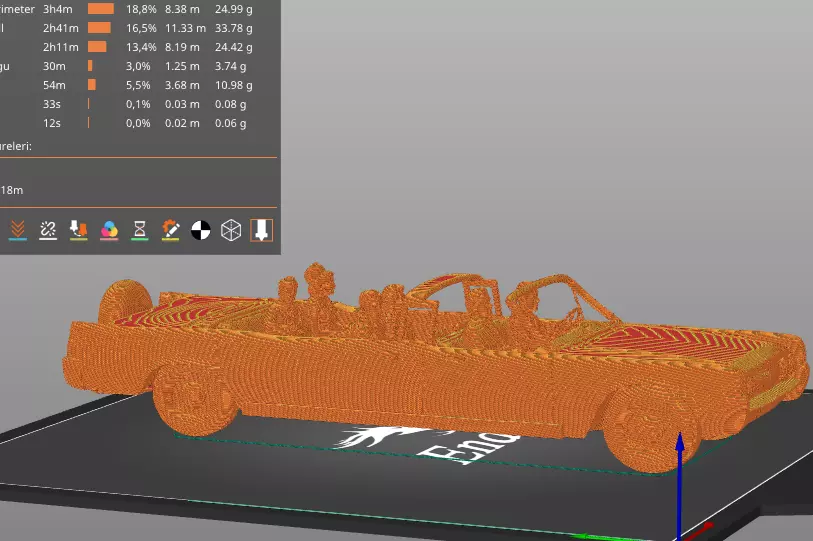Click the 0.08 g weight value
This screenshot has width=813, height=541.
click(x=231, y=104)
